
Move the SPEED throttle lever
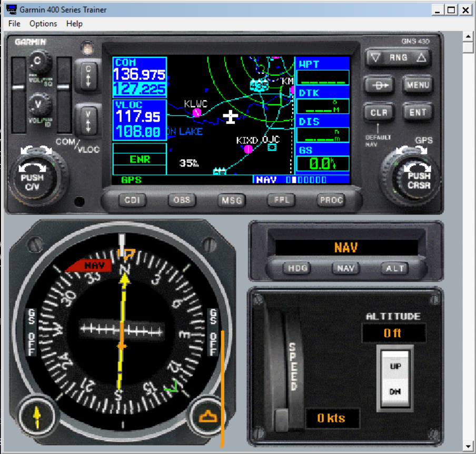point(281,420)
